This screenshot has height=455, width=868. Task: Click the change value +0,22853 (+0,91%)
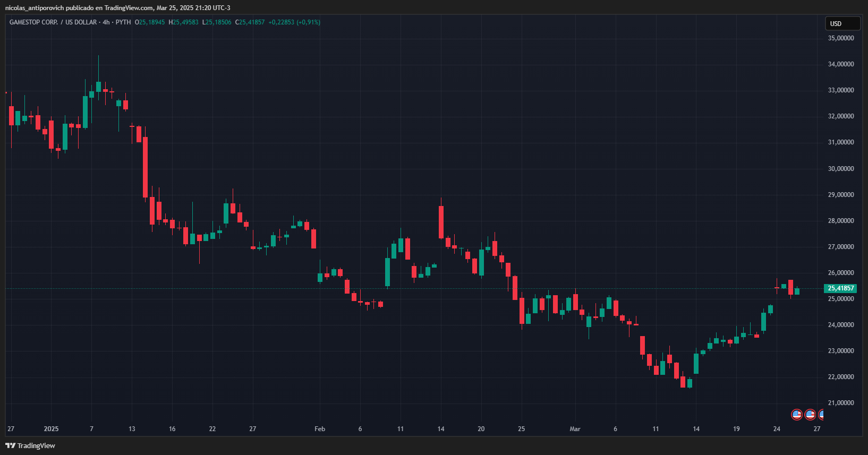(294, 22)
